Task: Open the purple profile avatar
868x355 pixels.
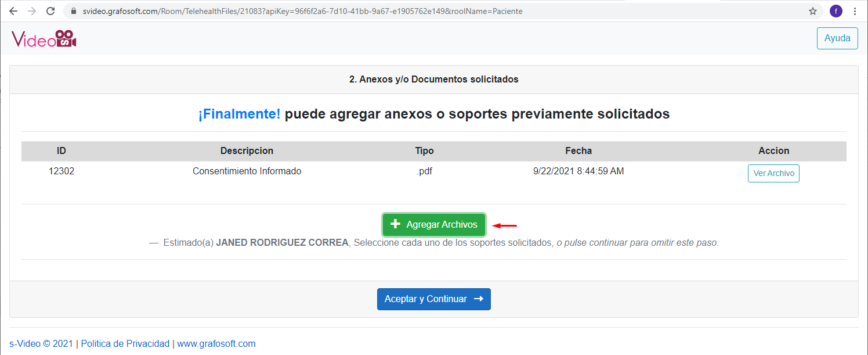Action: click(x=836, y=11)
